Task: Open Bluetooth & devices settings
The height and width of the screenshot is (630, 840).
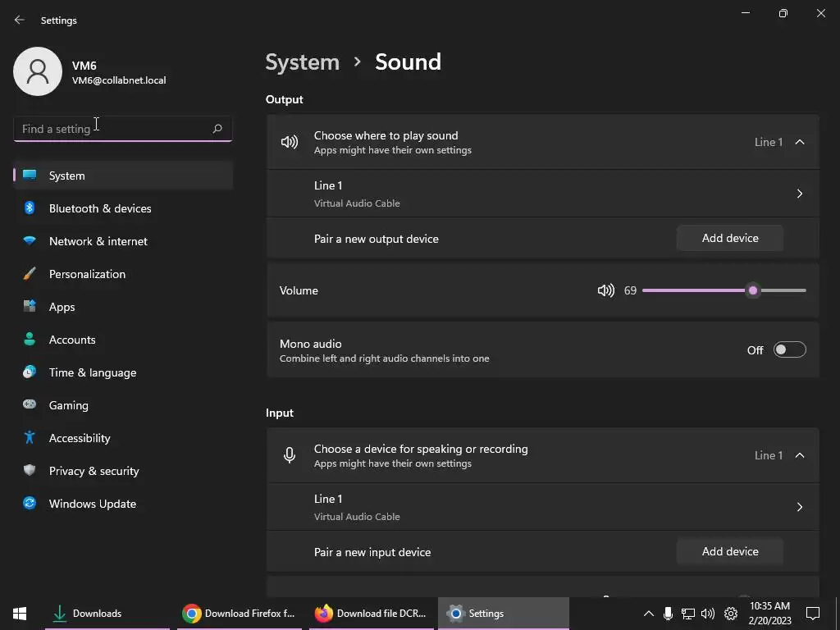Action: click(100, 208)
